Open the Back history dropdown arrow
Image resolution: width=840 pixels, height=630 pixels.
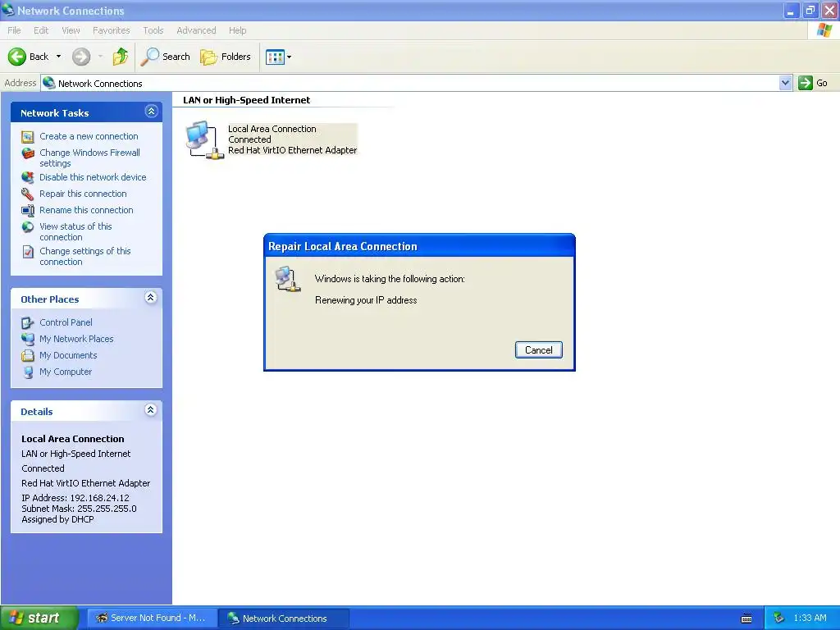click(x=58, y=57)
